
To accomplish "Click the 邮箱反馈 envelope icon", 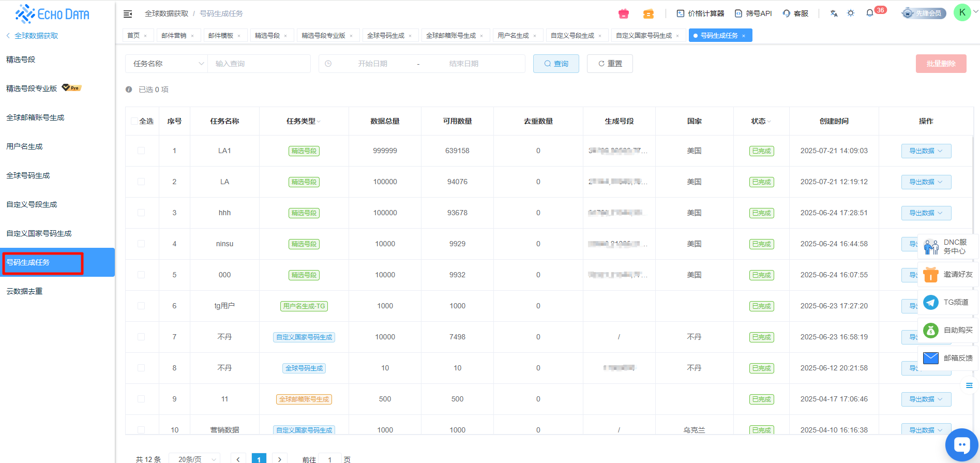I will [x=931, y=358].
